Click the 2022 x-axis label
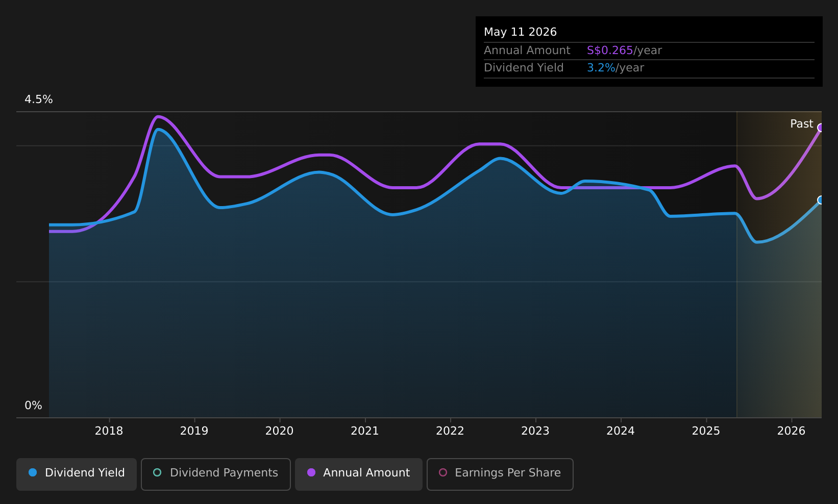838x504 pixels. pyautogui.click(x=450, y=431)
